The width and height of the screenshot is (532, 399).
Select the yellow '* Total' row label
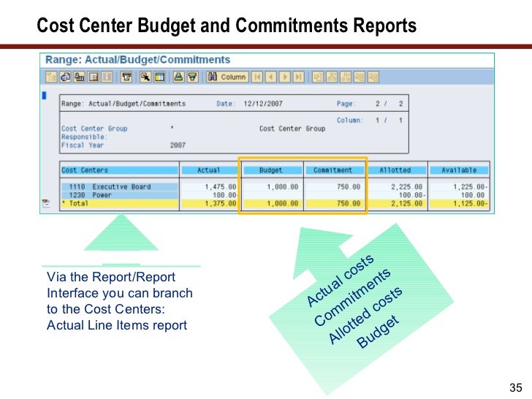(x=119, y=204)
